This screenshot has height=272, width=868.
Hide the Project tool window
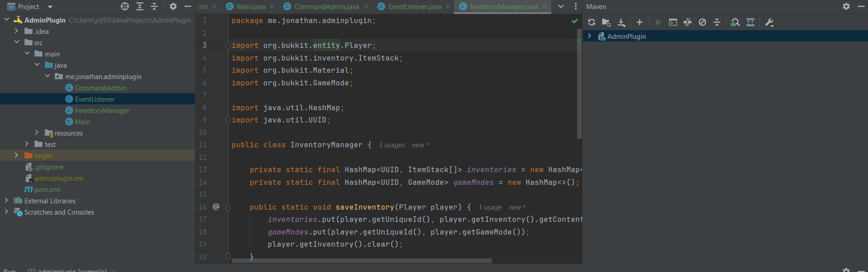(188, 6)
